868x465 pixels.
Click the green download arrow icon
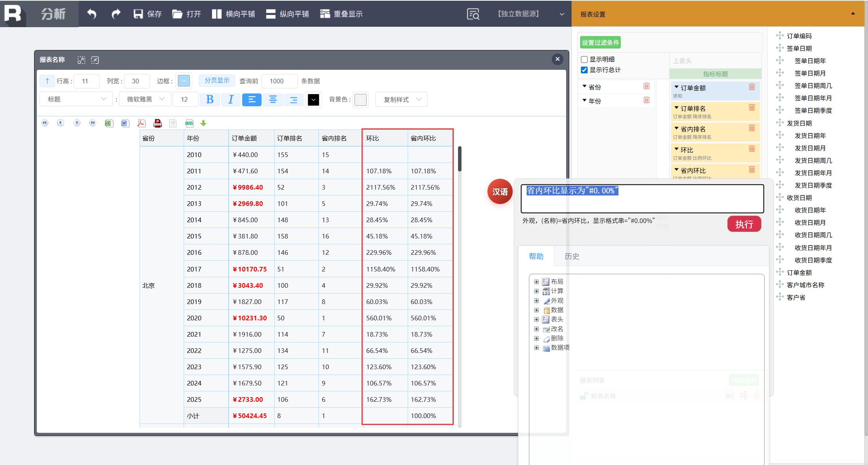coord(203,123)
